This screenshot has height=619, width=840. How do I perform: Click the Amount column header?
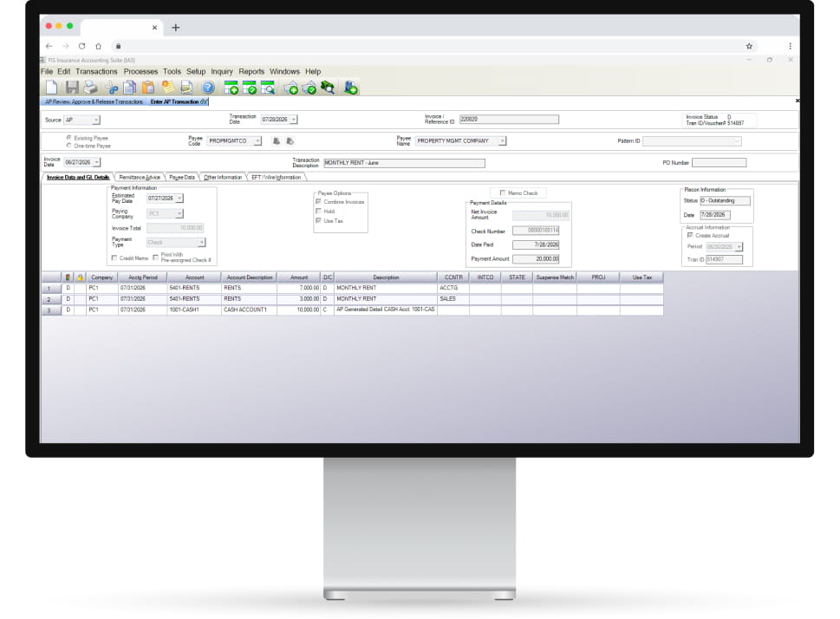tap(299, 277)
